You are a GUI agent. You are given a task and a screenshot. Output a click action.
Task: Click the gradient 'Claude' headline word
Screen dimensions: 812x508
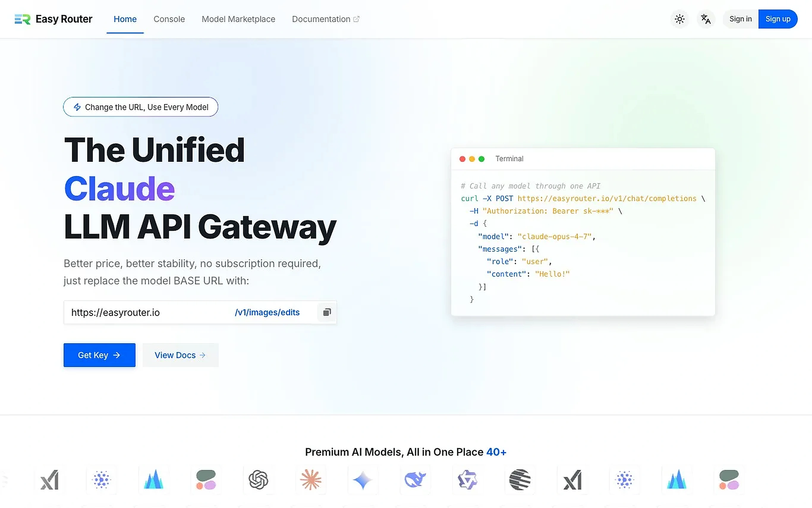(x=119, y=188)
